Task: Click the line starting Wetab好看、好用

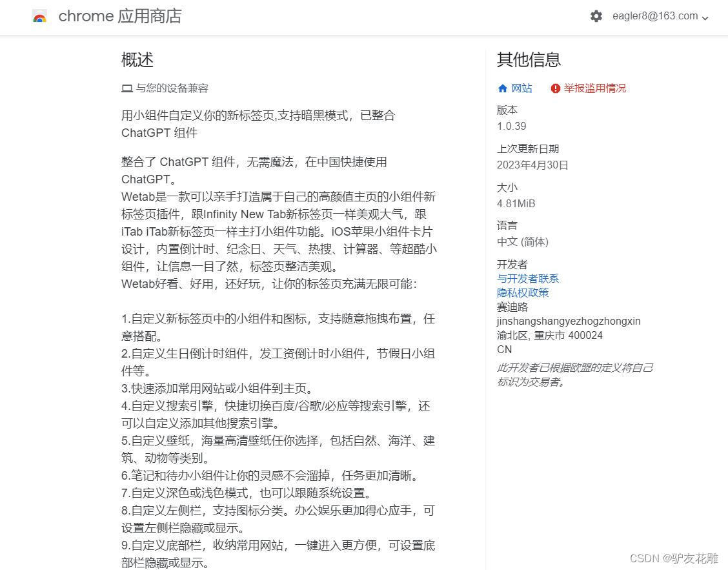Action: [269, 284]
